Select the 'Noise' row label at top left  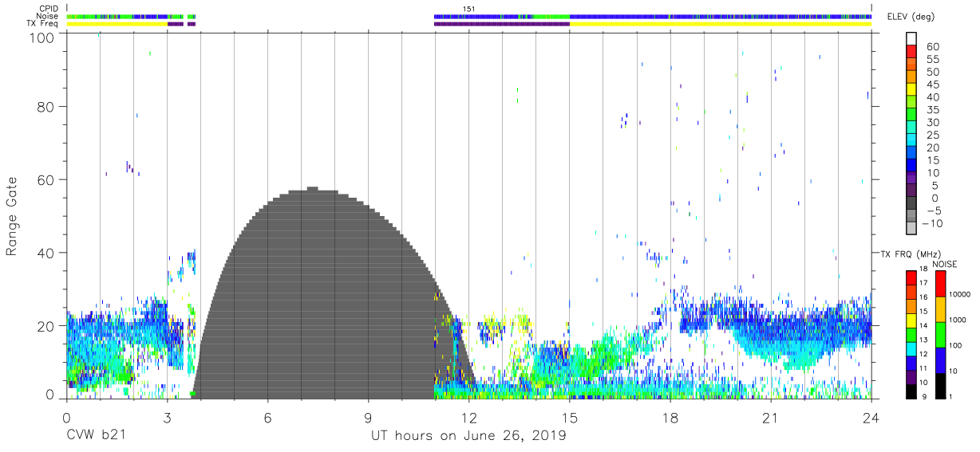[48, 16]
